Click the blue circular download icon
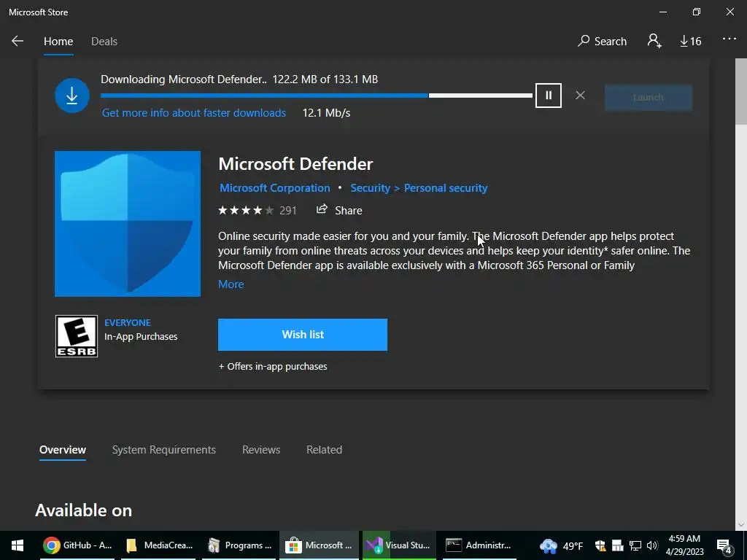747x560 pixels. [x=72, y=96]
